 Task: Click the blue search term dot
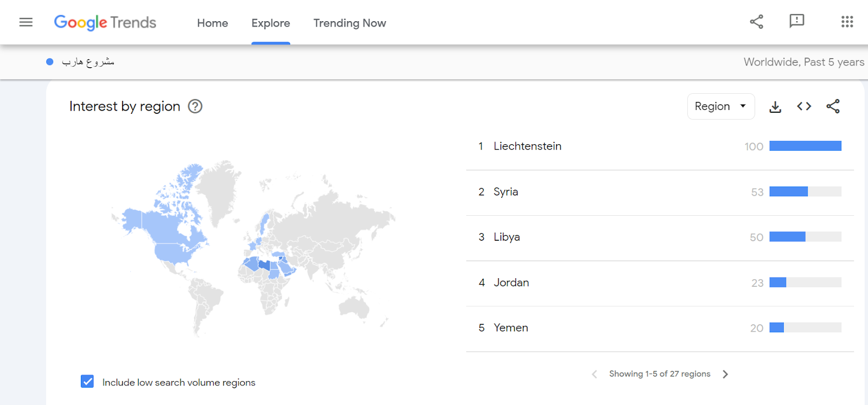tap(50, 62)
